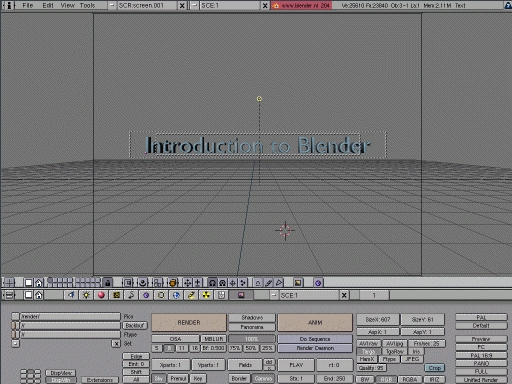Image resolution: width=512 pixels, height=384 pixels.
Task: Open www.blender.nl link in header
Action: point(302,5)
